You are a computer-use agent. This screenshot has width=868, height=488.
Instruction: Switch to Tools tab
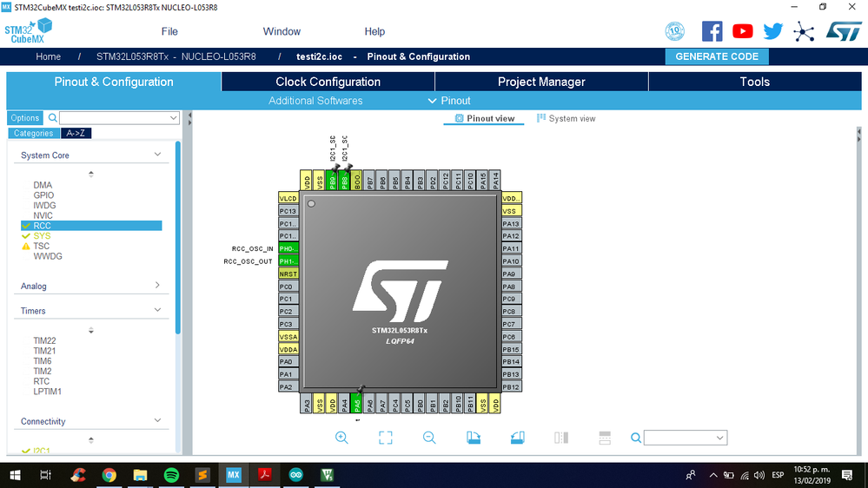(x=754, y=82)
